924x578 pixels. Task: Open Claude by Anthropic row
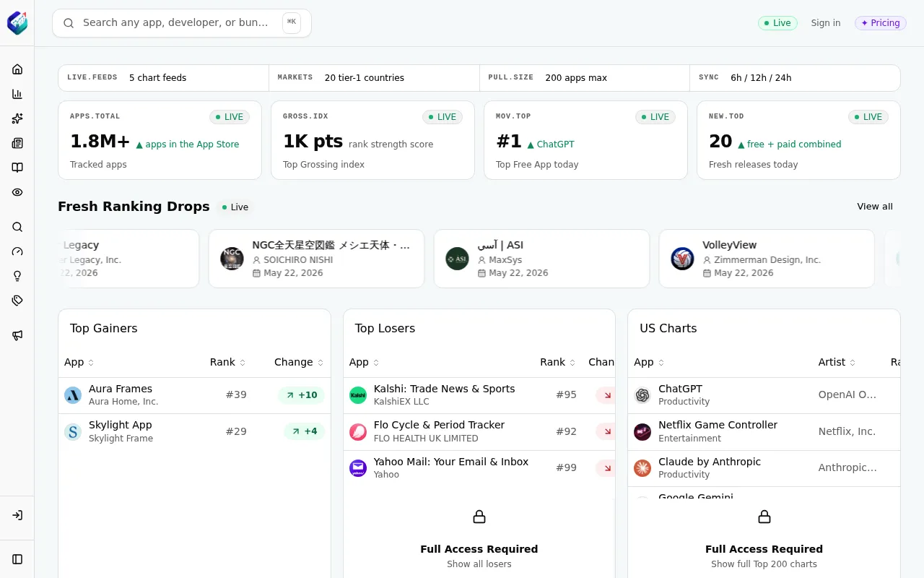(764, 468)
